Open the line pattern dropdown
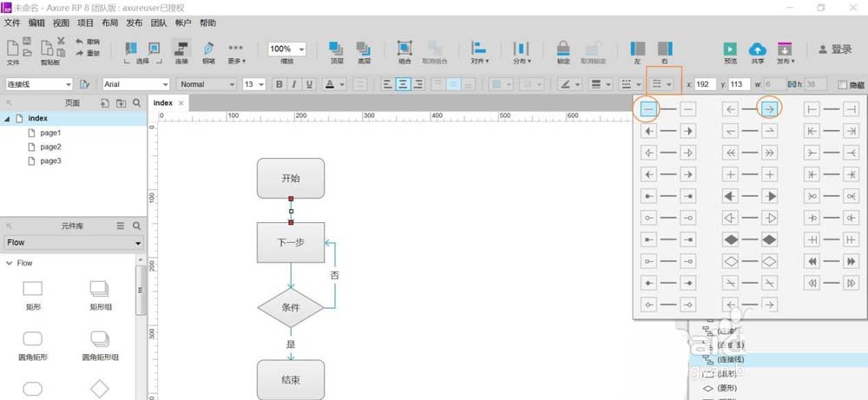This screenshot has height=400, width=868. pyautogui.click(x=630, y=84)
